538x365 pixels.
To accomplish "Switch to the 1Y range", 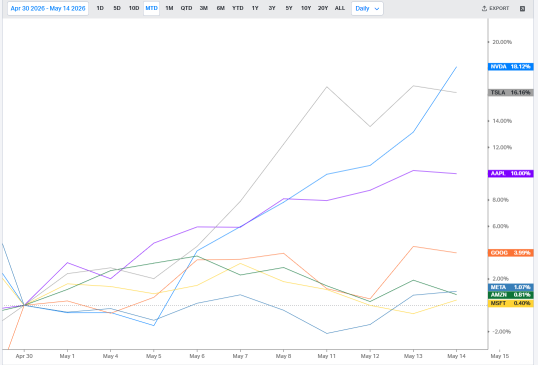I will pos(255,8).
